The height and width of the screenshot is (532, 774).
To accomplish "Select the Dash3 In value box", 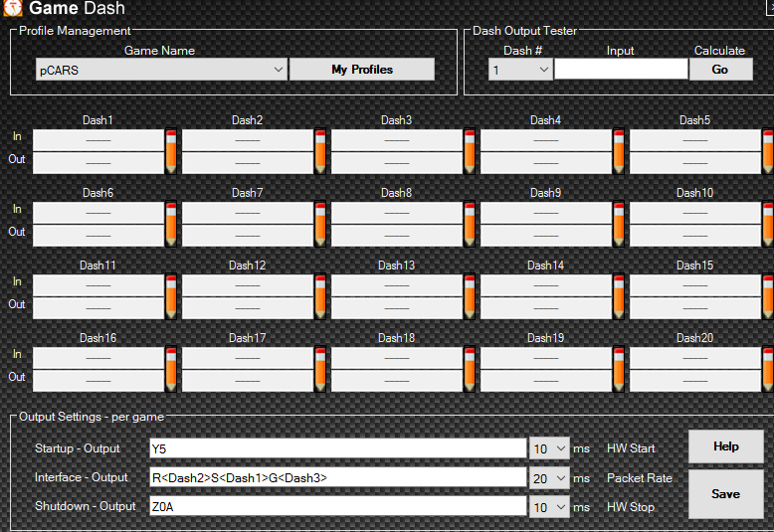I will (x=397, y=140).
